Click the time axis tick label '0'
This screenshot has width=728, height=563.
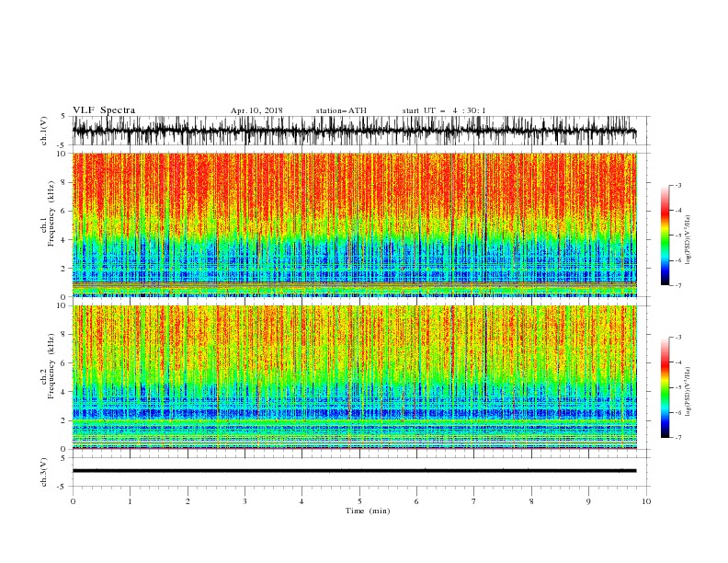pos(73,501)
